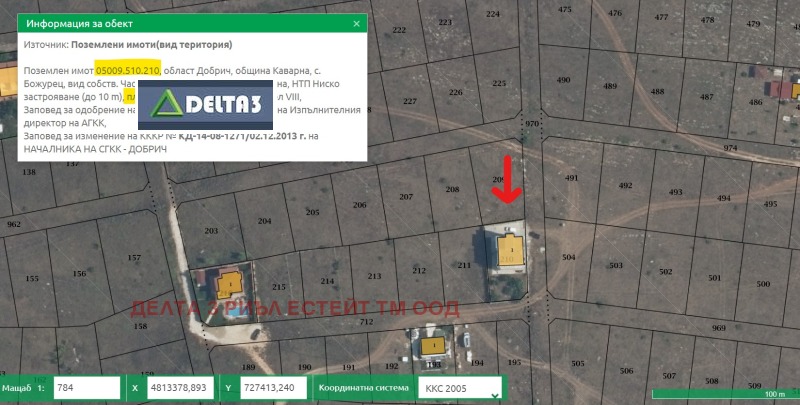Select parcel 227 on the map
This screenshot has height=405, width=800.
pyautogui.click(x=409, y=101)
